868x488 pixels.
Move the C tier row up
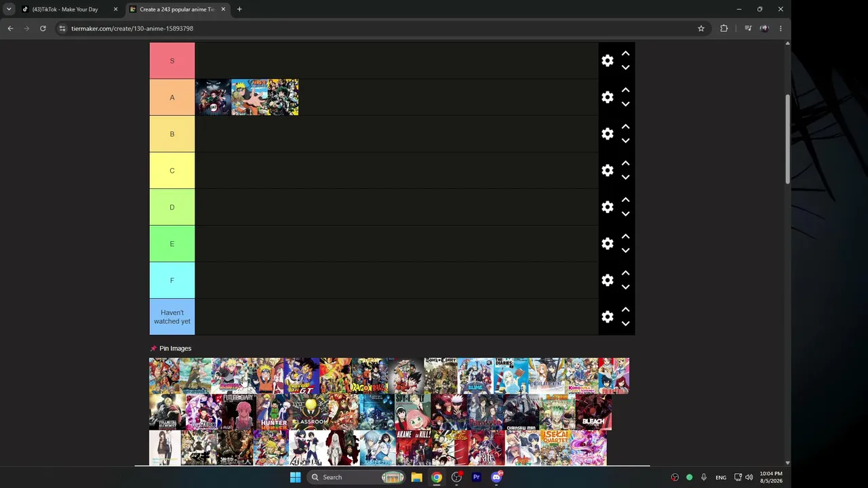pos(625,163)
